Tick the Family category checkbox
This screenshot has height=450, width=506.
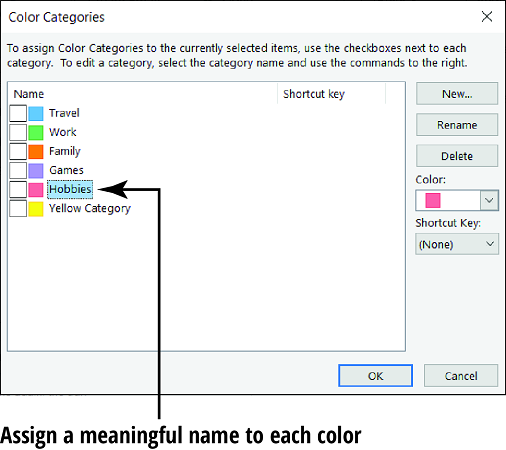pos(18,151)
